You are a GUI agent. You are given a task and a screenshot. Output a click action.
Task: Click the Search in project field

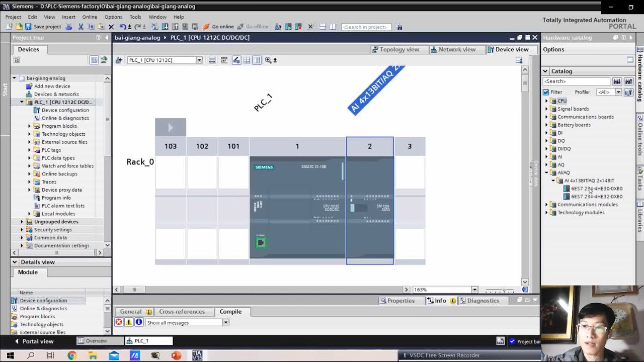366,27
